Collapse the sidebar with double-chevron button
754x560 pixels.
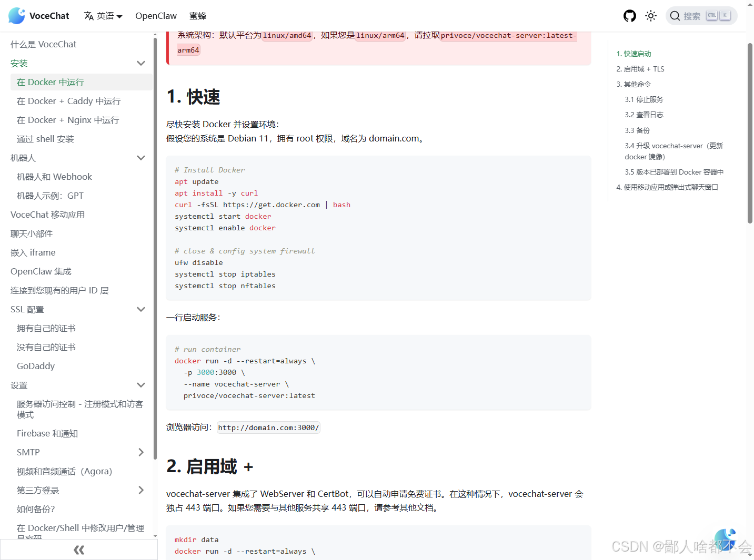pyautogui.click(x=79, y=550)
